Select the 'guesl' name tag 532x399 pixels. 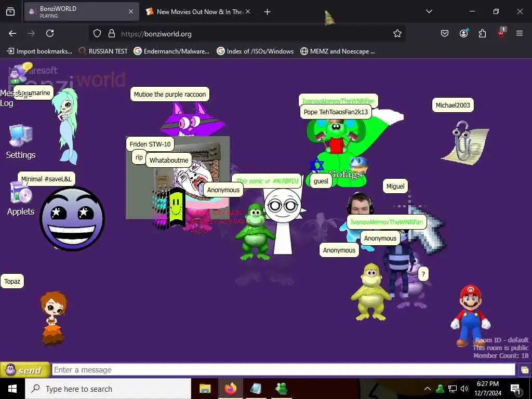(x=321, y=181)
